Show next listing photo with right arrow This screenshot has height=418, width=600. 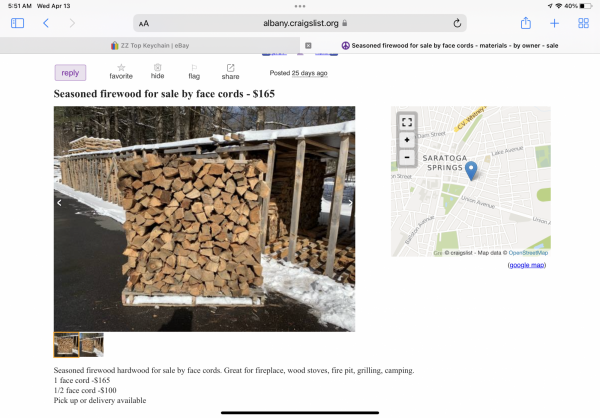350,203
